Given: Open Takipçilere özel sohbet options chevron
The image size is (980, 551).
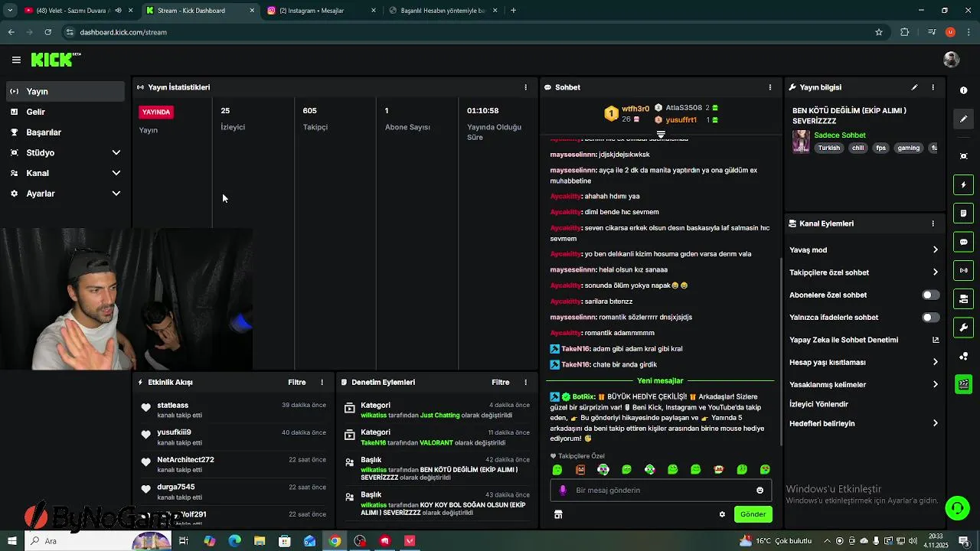Looking at the screenshot, I should click(x=935, y=272).
